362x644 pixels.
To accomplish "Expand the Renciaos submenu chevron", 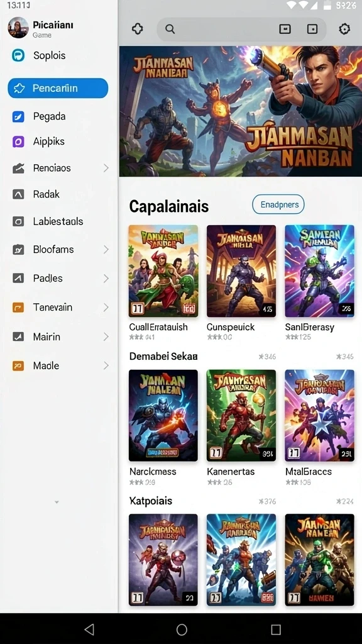I will click(106, 168).
